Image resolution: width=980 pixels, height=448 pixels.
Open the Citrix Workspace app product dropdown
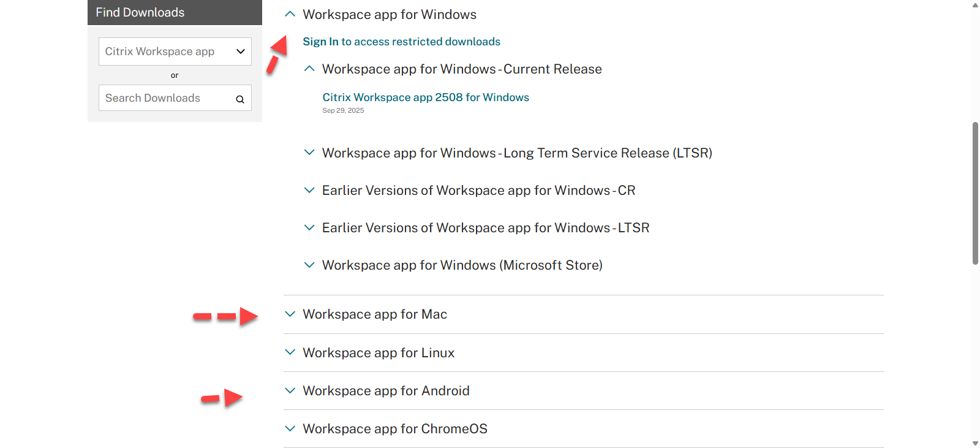(174, 51)
